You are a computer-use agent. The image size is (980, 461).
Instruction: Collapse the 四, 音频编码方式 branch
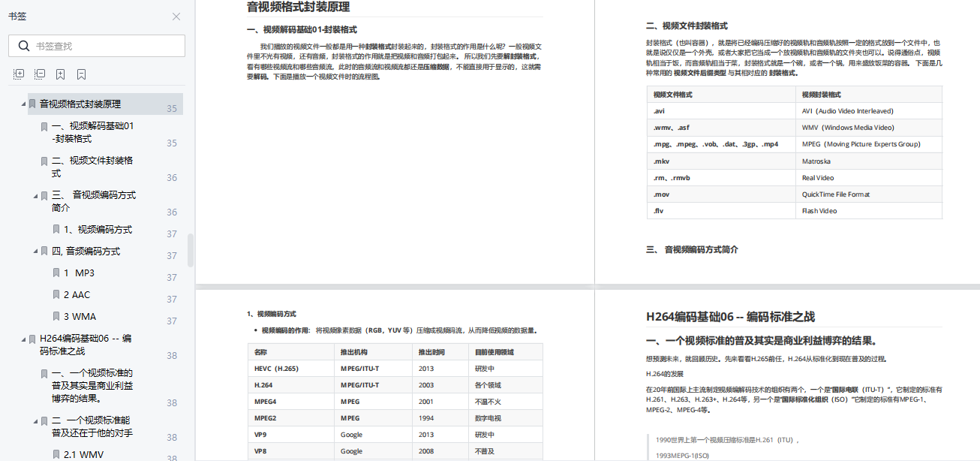click(x=34, y=251)
